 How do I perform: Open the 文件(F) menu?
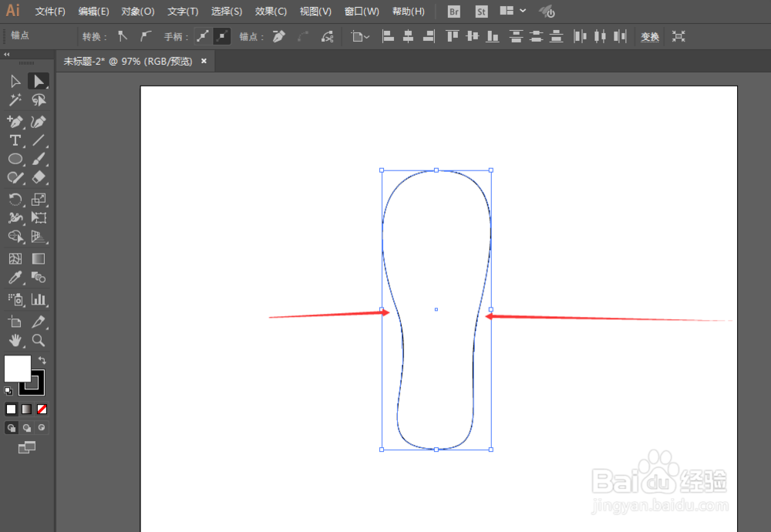pos(49,12)
